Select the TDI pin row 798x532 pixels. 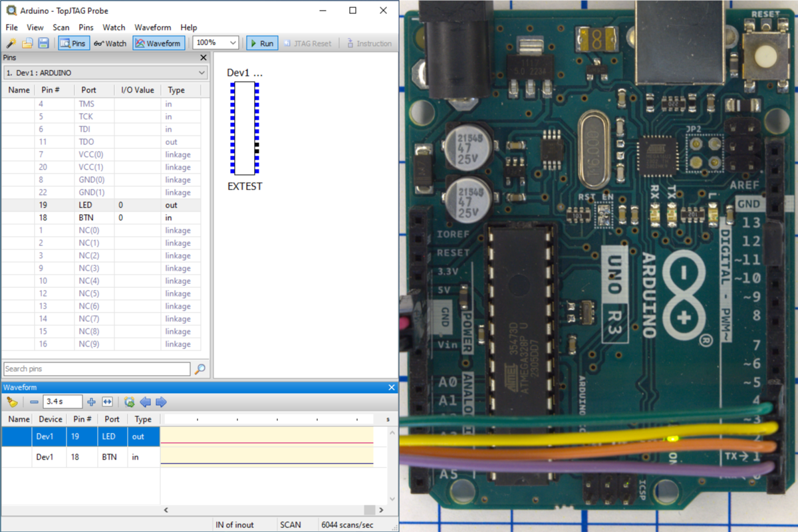click(x=101, y=130)
